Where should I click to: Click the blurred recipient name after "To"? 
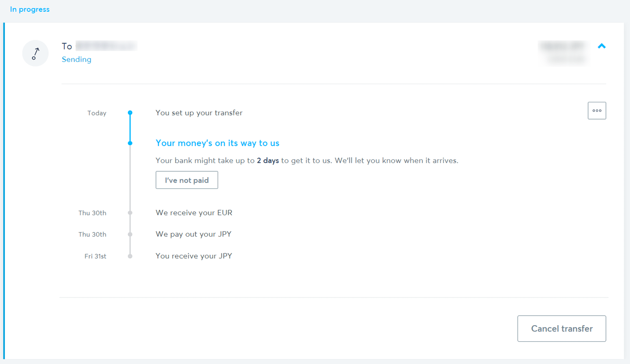click(x=106, y=46)
